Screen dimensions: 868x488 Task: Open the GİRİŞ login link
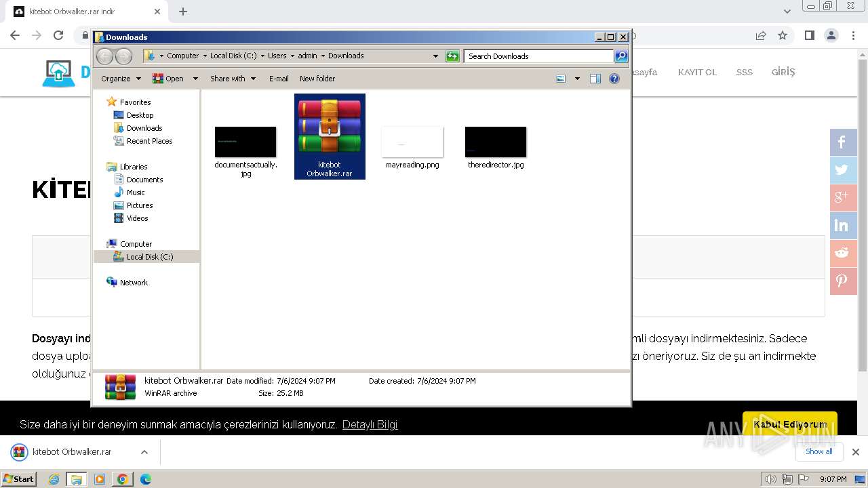(x=783, y=72)
